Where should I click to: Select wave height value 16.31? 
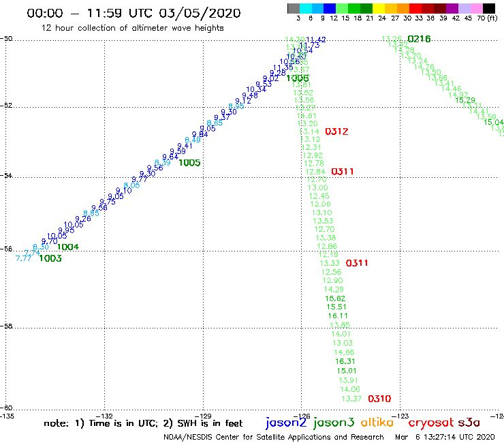[x=345, y=362]
